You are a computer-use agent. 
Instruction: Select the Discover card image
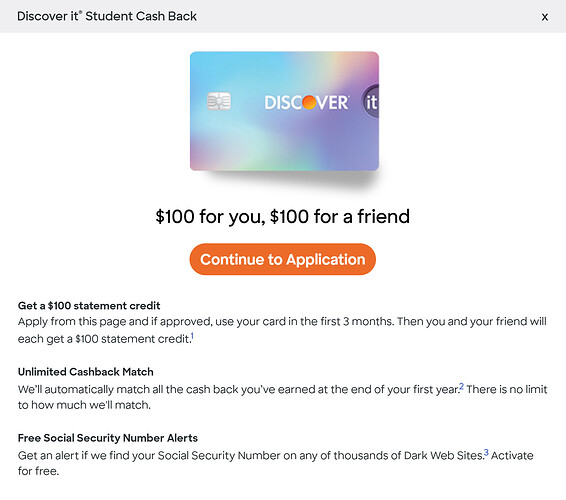[x=284, y=111]
